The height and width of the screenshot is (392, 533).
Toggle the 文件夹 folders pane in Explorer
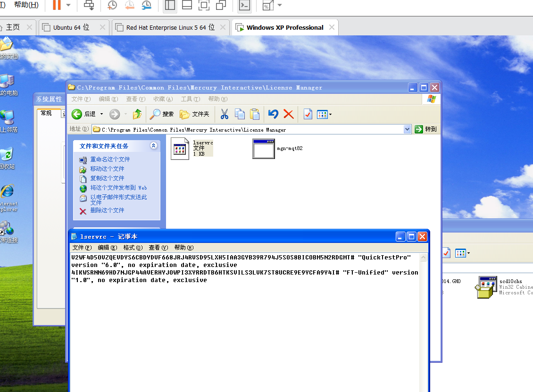pos(194,114)
